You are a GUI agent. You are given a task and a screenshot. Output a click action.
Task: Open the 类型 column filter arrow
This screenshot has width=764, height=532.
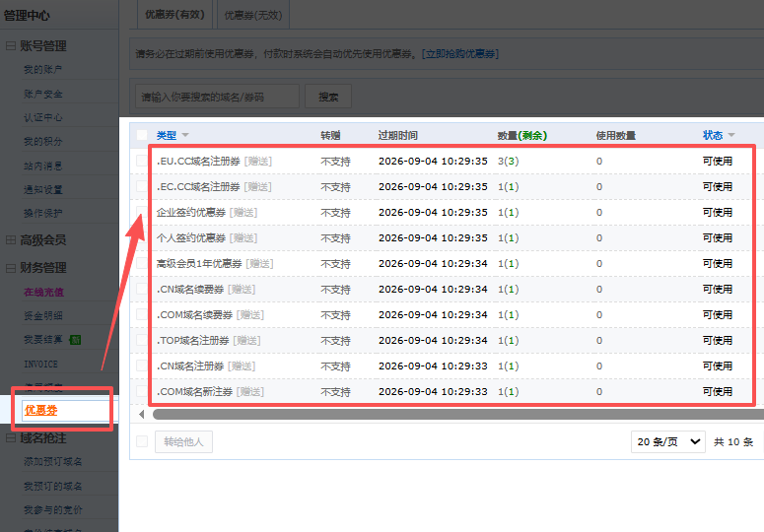[185, 135]
